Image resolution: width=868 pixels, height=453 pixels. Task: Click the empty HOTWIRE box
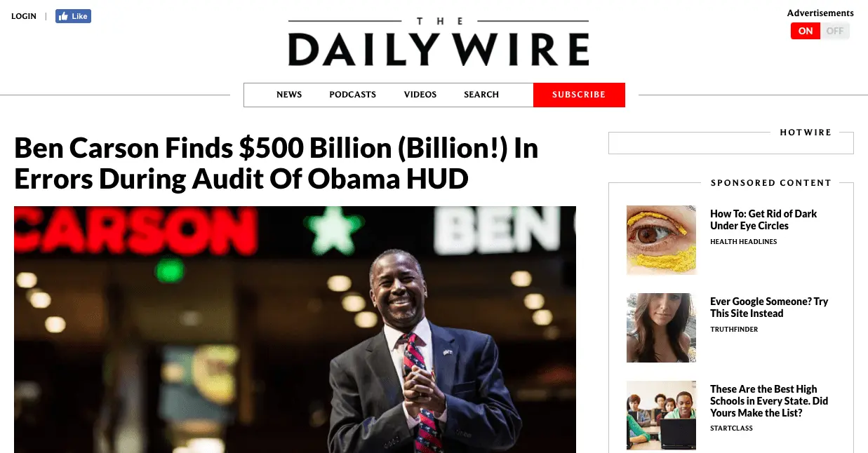(731, 143)
